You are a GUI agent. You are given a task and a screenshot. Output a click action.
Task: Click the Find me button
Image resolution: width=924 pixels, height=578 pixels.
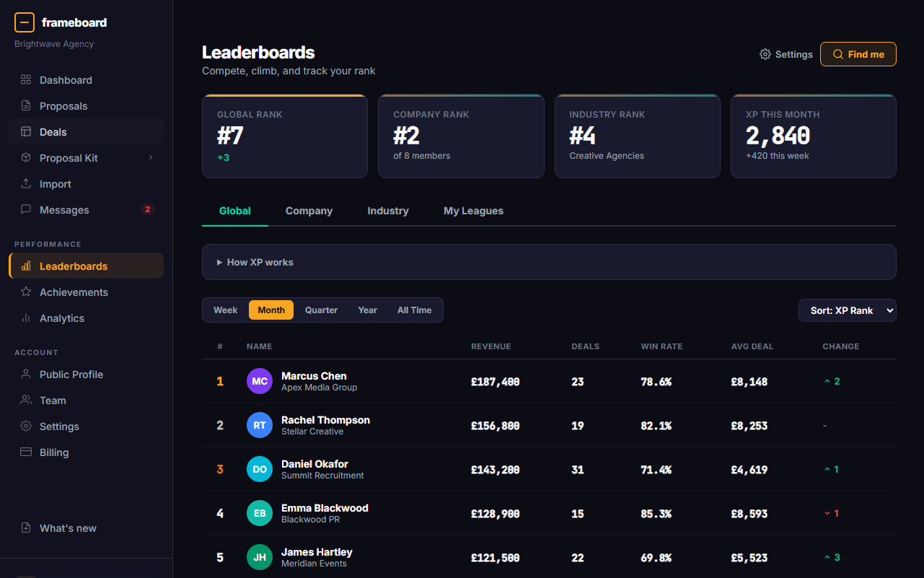858,54
